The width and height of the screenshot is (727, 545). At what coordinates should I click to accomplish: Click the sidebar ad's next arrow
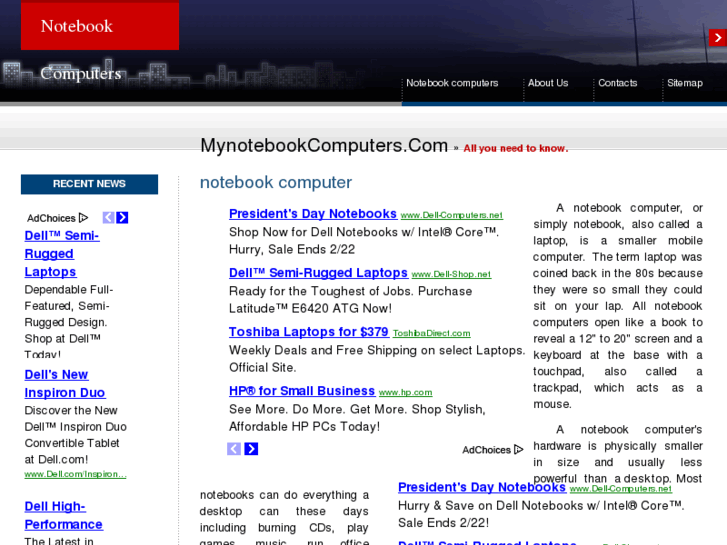122,218
